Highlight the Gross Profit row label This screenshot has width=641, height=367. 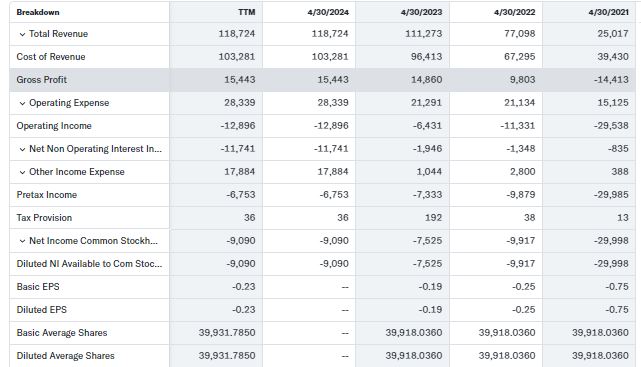42,80
